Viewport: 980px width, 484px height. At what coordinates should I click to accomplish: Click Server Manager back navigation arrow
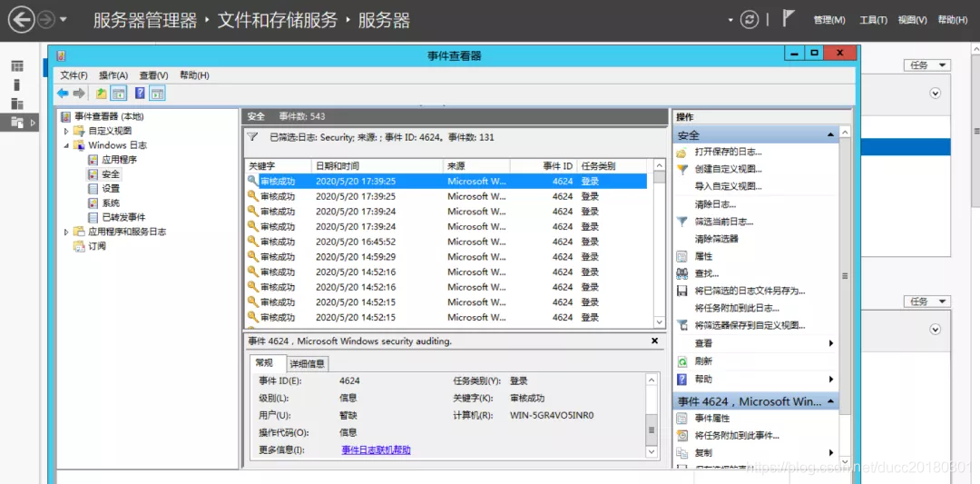(22, 20)
